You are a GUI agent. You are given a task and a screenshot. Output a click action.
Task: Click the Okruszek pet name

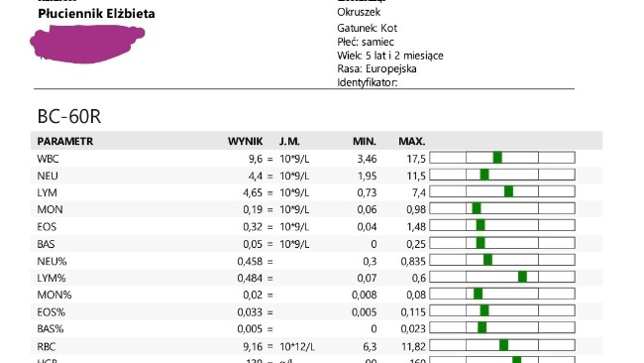pos(359,12)
